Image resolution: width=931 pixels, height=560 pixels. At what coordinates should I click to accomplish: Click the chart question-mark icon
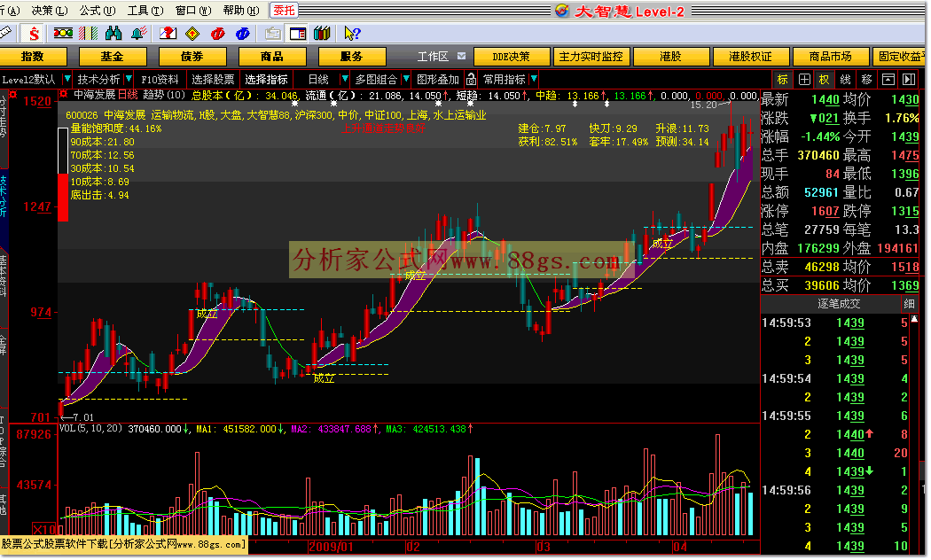(x=168, y=33)
